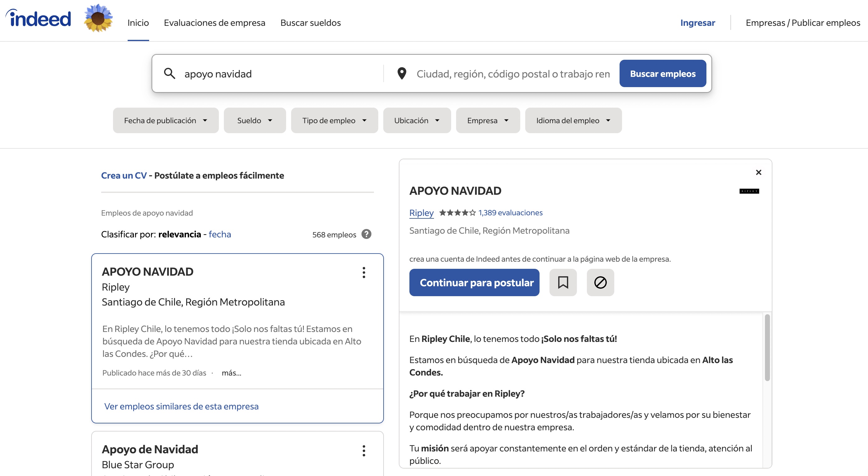Viewport: 868px width, 476px height.
Task: Open the Ripley company link in the detail panel
Action: point(421,213)
